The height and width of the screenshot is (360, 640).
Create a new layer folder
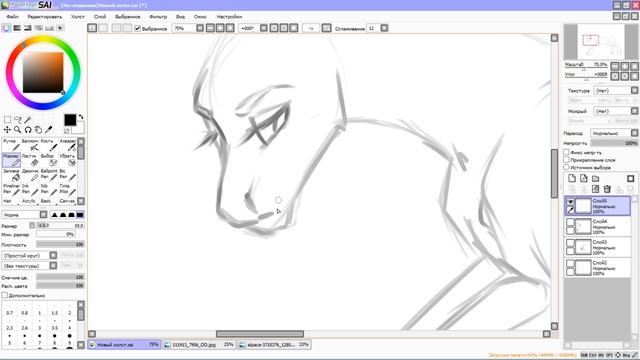[x=596, y=178]
